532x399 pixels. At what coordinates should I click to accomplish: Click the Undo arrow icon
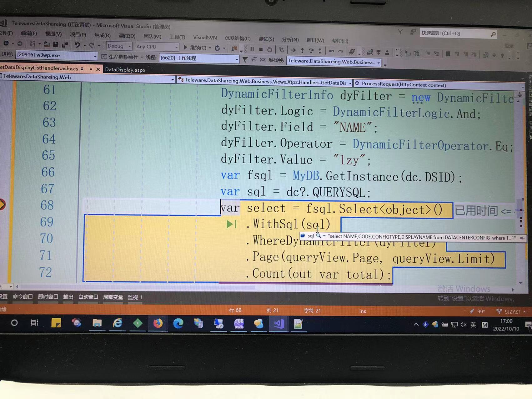(x=77, y=45)
